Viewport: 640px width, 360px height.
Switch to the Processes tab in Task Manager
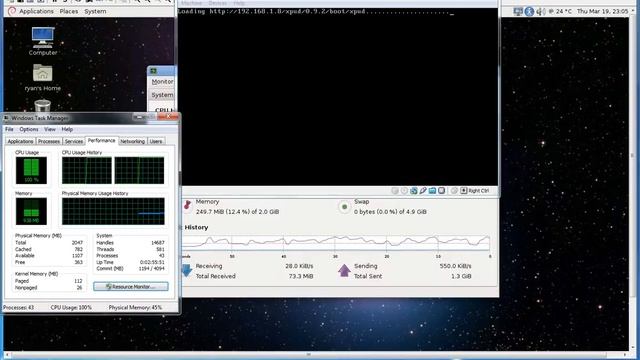point(49,141)
